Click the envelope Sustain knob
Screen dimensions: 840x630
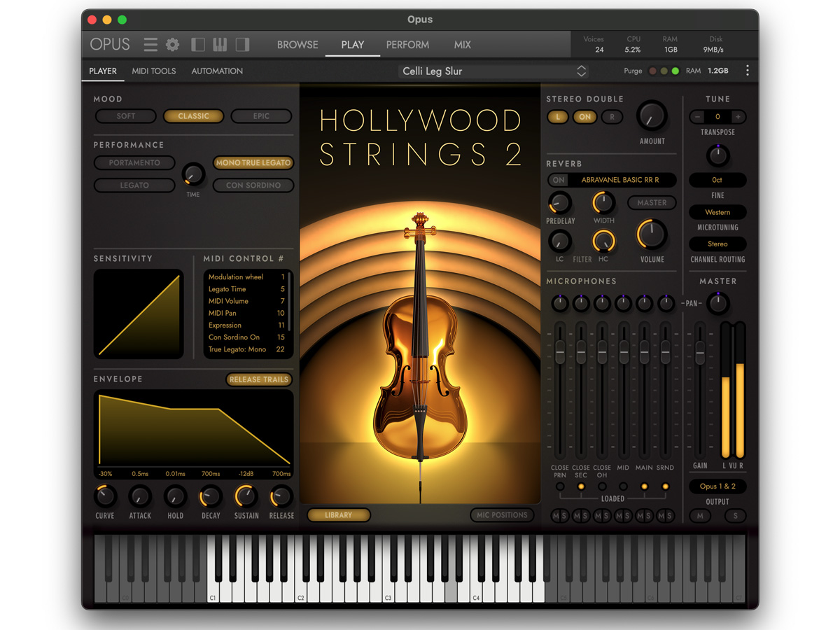[x=246, y=497]
